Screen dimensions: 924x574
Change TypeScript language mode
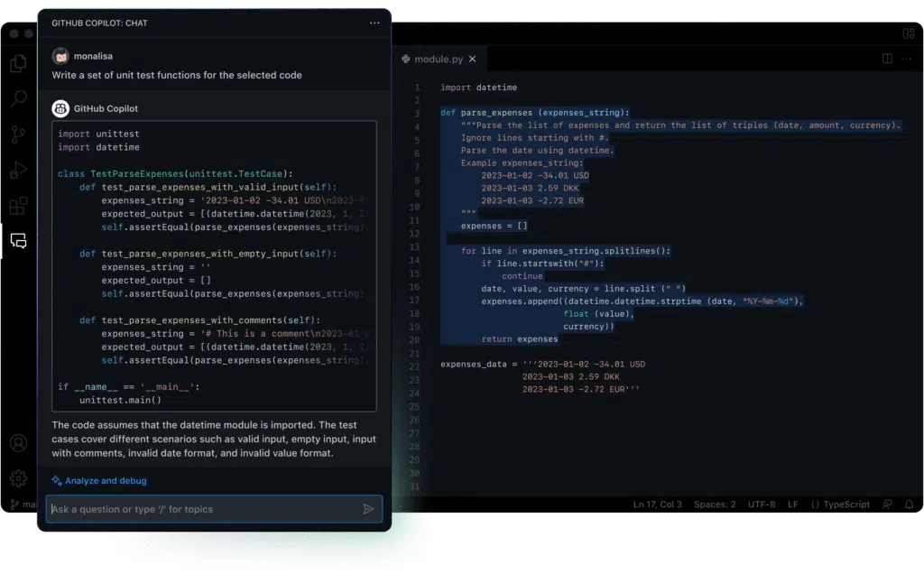[840, 505]
